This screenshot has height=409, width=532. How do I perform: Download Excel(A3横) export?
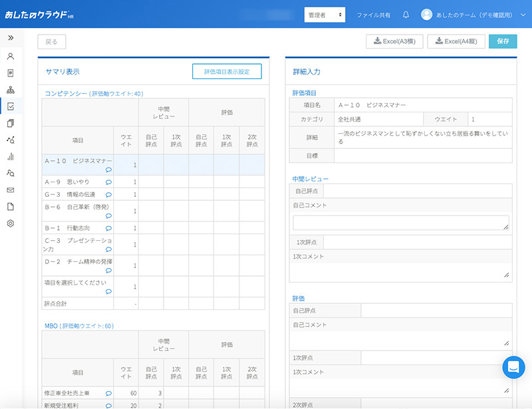pos(394,41)
